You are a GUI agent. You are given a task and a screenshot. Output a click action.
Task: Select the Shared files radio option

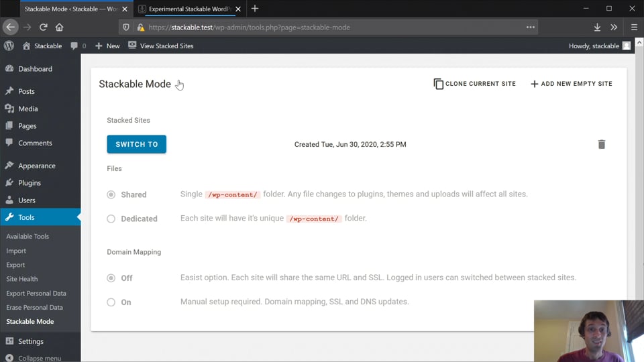tap(111, 194)
